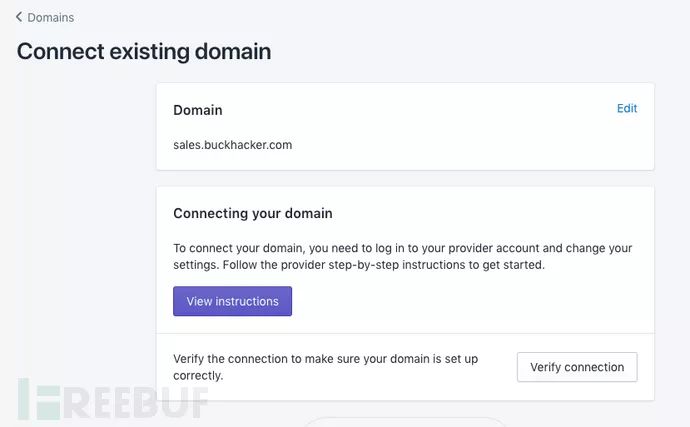Select the sales.buckhacker.com domain text

[x=232, y=144]
